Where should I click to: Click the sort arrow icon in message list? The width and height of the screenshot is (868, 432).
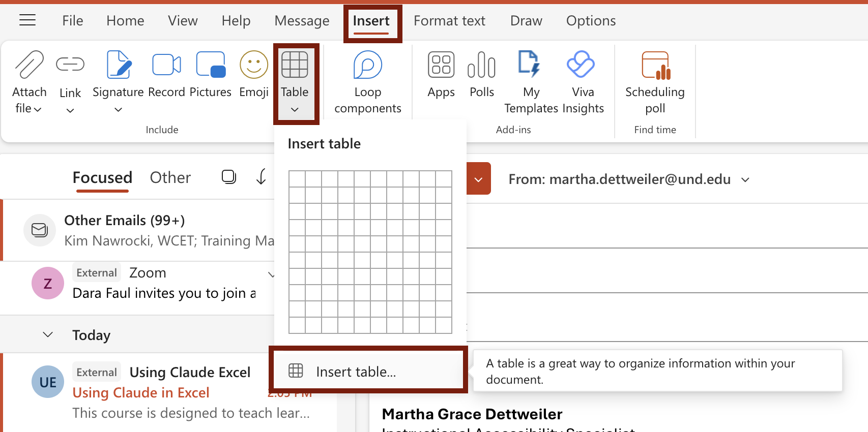(x=261, y=177)
